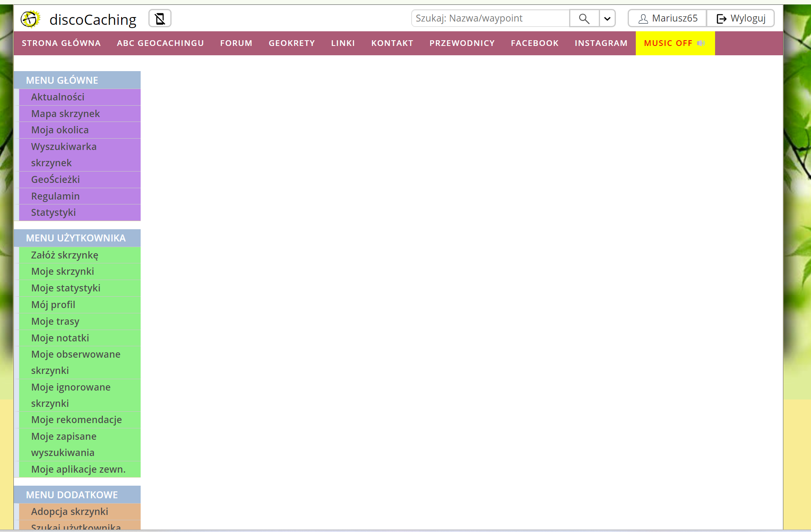Click the magnifying glass search button
This screenshot has height=532, width=811.
click(x=584, y=19)
